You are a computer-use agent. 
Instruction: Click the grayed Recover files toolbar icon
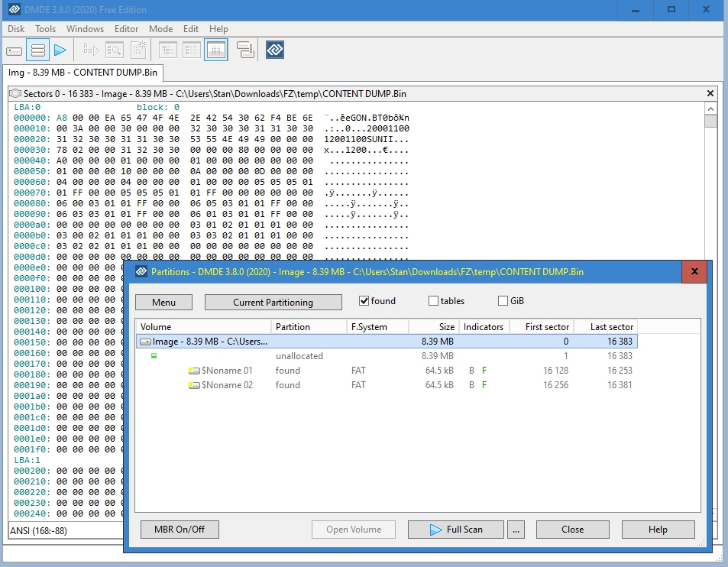pos(91,50)
